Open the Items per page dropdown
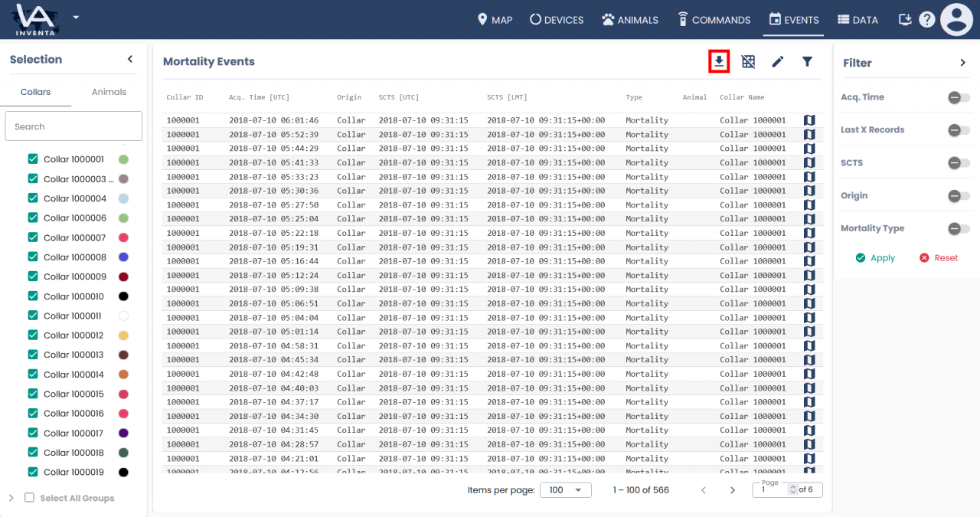The height and width of the screenshot is (517, 980). [x=565, y=490]
